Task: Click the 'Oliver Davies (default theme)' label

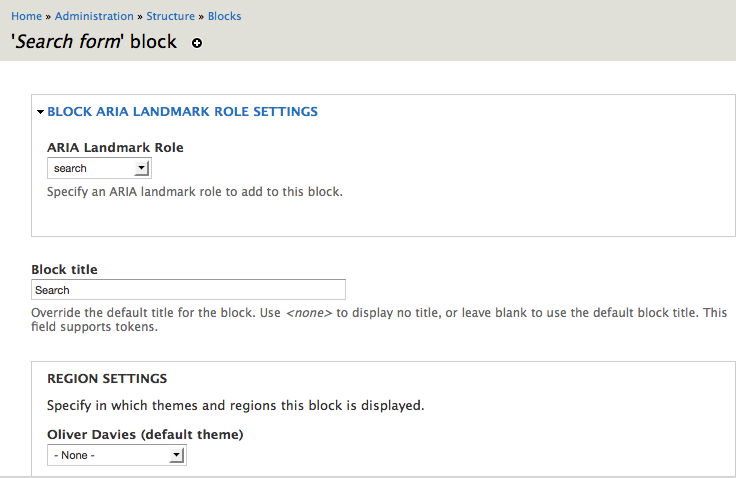Action: coord(145,434)
